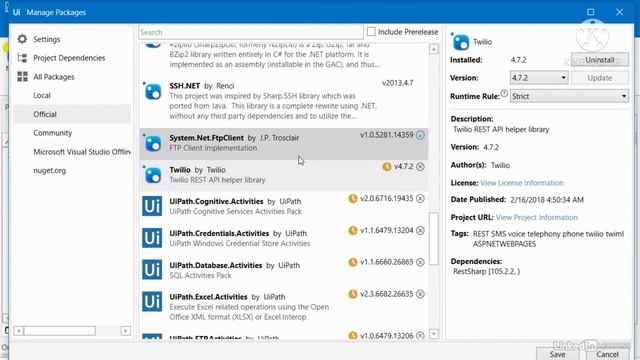
Task: Click the sidebar horizontal scroll left arrow
Action: (18, 331)
